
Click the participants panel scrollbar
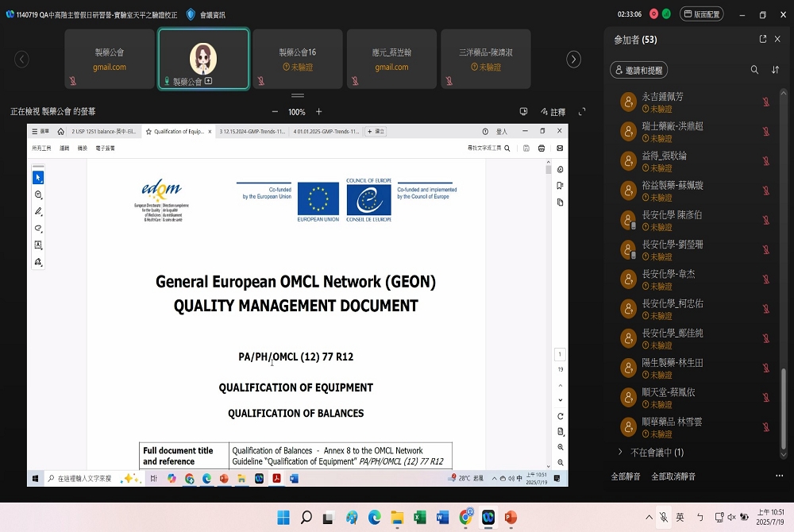pos(784,409)
